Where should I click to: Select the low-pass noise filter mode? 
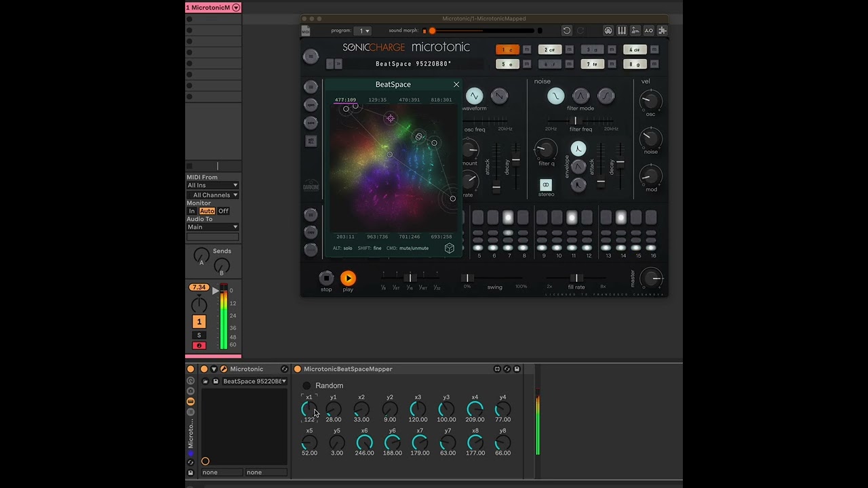tap(556, 96)
